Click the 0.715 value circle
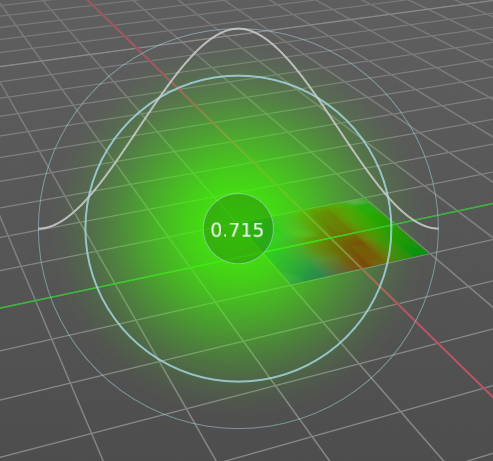Image resolution: width=493 pixels, height=461 pixels. click(238, 229)
